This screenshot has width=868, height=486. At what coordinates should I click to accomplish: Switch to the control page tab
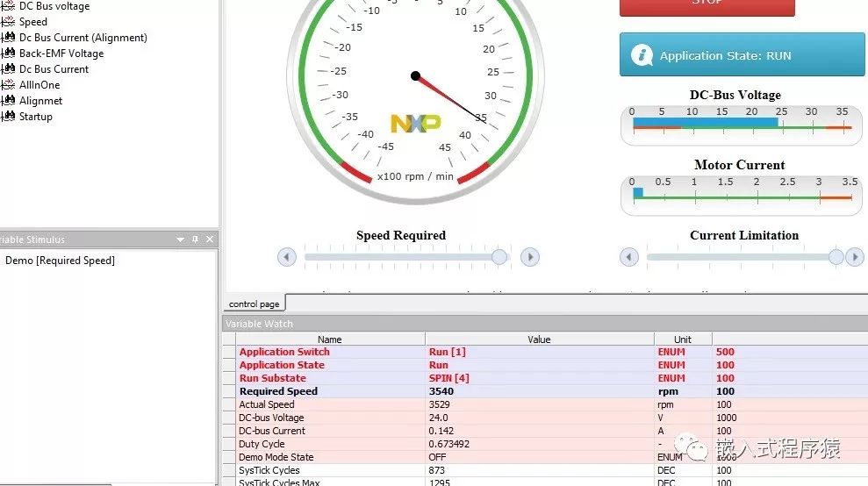tap(255, 304)
